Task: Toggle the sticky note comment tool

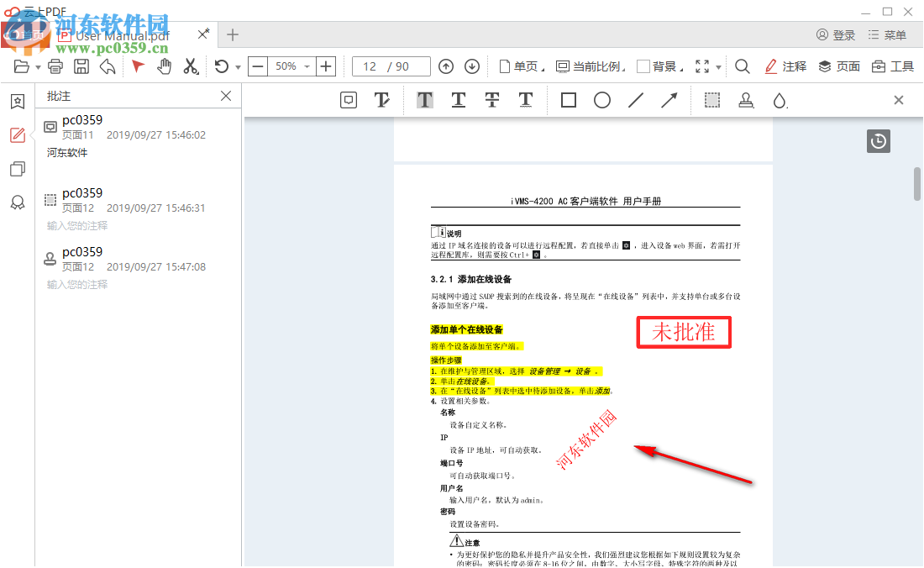Action: click(347, 100)
